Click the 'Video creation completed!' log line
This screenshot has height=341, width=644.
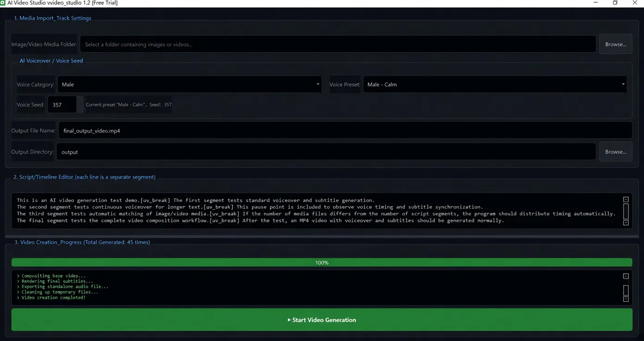[51, 297]
